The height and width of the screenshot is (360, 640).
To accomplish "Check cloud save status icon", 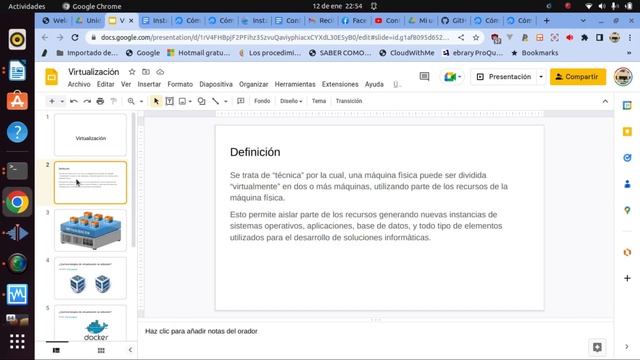I will pyautogui.click(x=160, y=72).
